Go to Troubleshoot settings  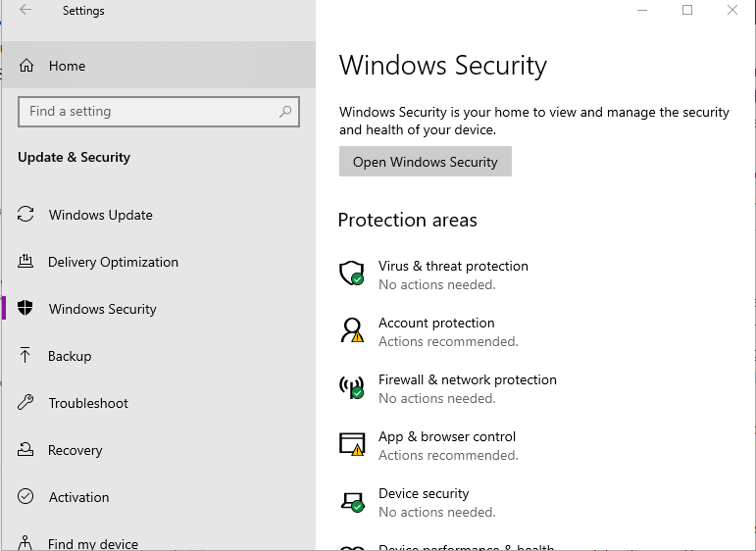click(x=88, y=403)
